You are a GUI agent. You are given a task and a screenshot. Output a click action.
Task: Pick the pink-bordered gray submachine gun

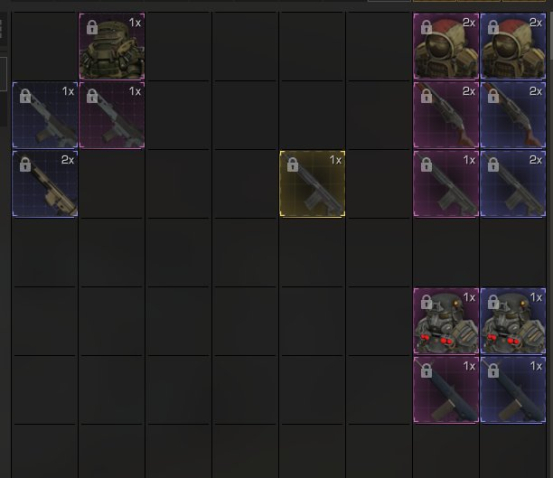pyautogui.click(x=112, y=115)
